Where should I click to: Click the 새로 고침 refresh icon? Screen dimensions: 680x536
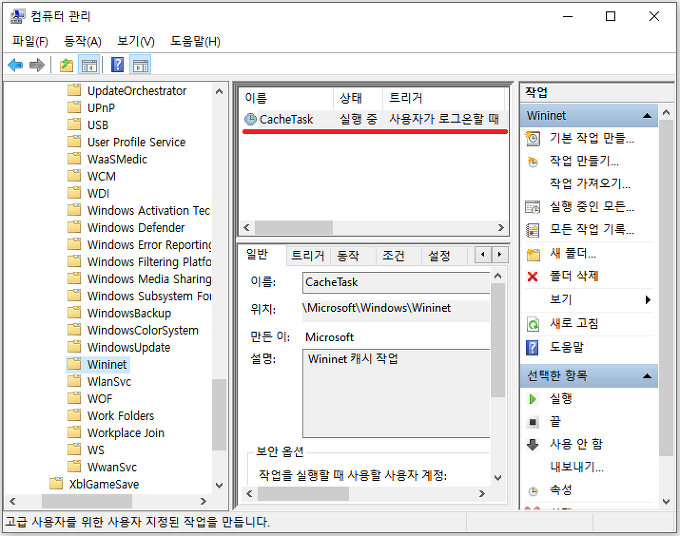[x=533, y=324]
